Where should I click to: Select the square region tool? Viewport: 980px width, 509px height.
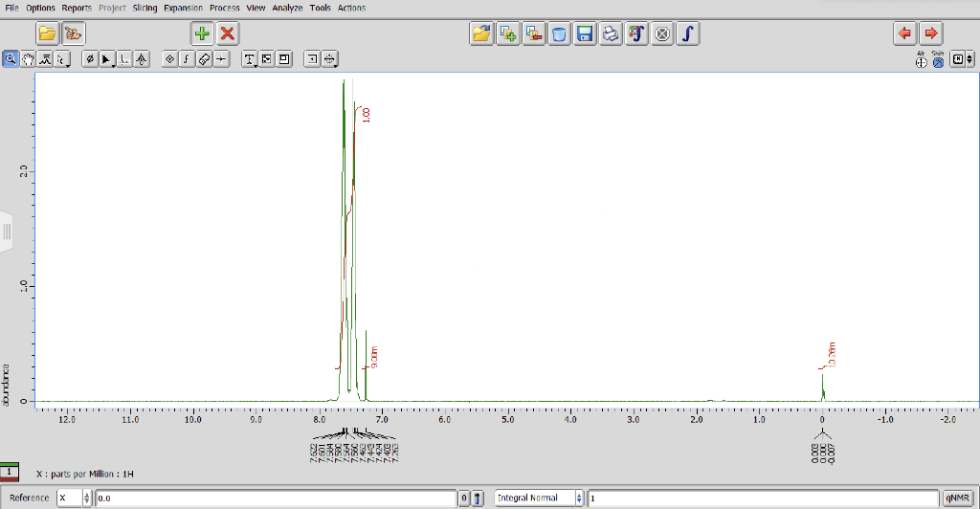pos(312,59)
